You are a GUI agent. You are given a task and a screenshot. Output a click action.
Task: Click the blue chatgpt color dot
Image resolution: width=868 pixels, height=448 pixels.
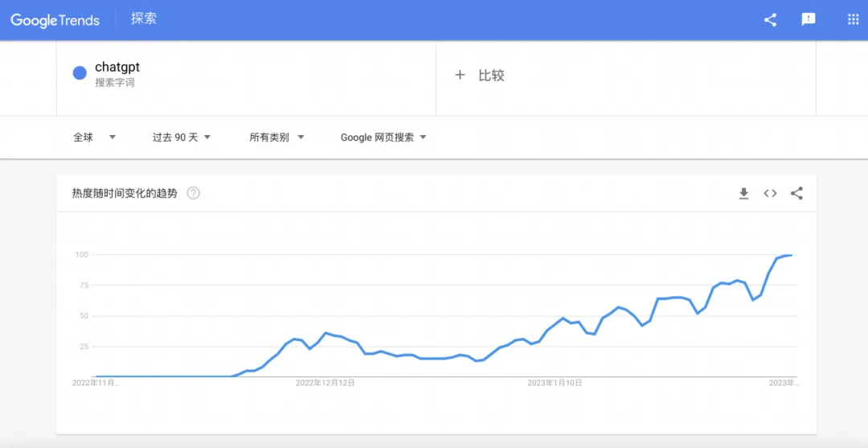tap(80, 73)
